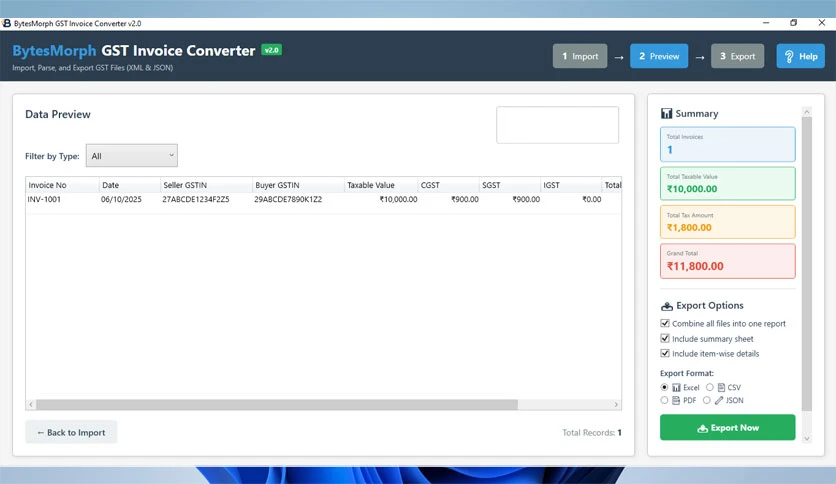The image size is (836, 484).
Task: Restore down the application window
Action: (x=793, y=23)
